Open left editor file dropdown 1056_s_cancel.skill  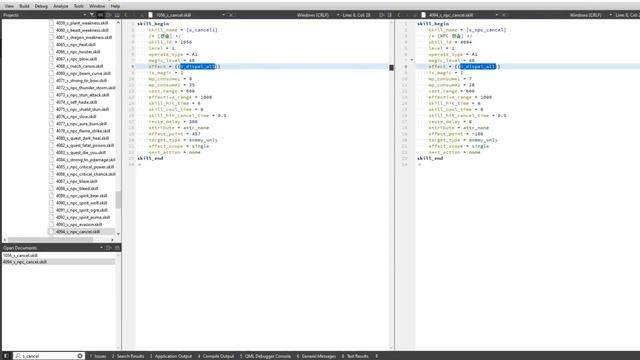pos(189,15)
